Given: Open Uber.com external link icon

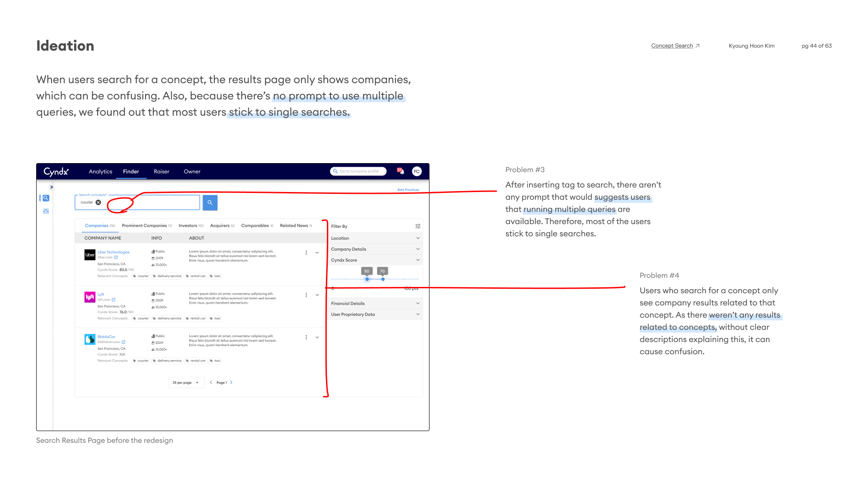Looking at the screenshot, I should point(116,258).
